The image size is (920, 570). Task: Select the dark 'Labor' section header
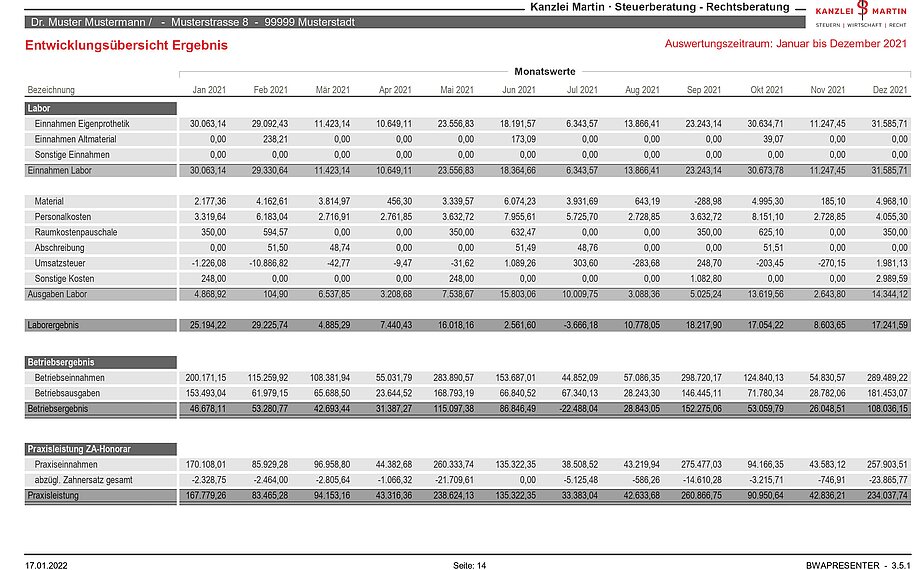[100, 108]
